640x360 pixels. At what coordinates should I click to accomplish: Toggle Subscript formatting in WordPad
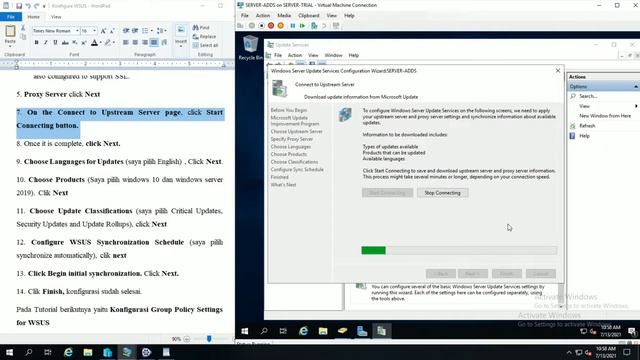pyautogui.click(x=74, y=42)
